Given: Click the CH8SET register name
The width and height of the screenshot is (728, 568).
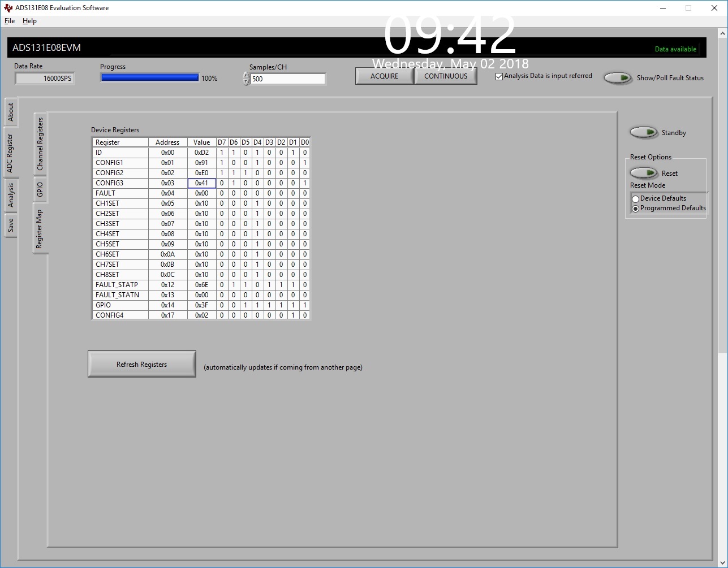Looking at the screenshot, I should pyautogui.click(x=120, y=275).
